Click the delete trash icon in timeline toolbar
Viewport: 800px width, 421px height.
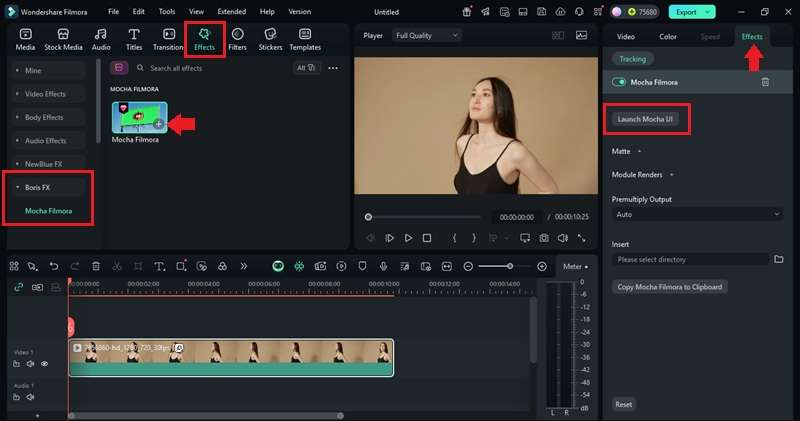[95, 266]
